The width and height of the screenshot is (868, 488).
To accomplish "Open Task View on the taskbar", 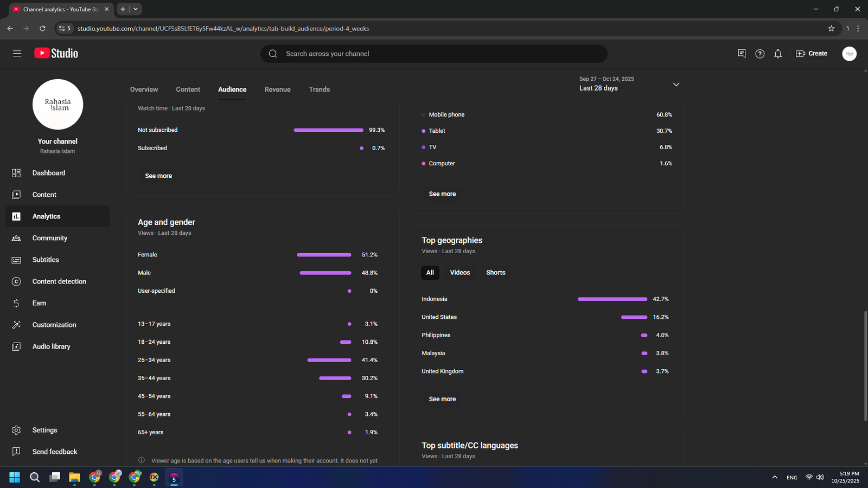I will click(55, 477).
